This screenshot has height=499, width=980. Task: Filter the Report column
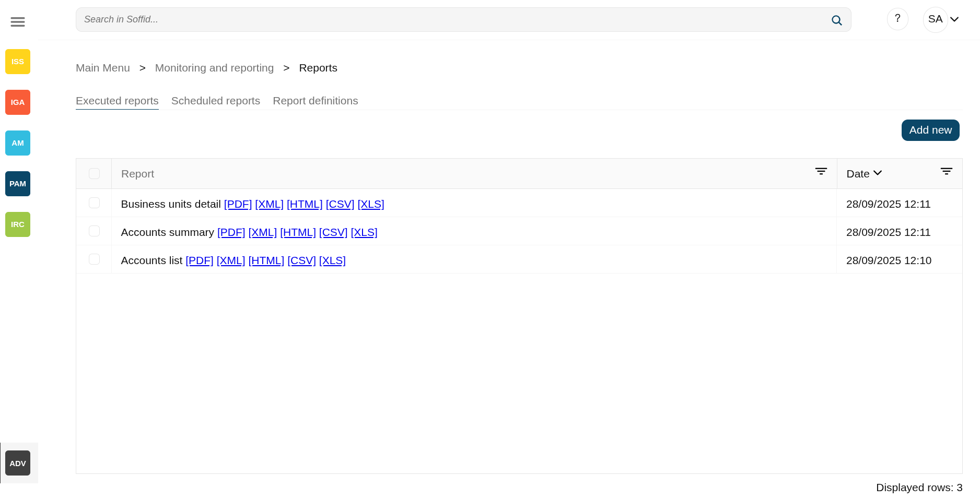[x=821, y=171]
